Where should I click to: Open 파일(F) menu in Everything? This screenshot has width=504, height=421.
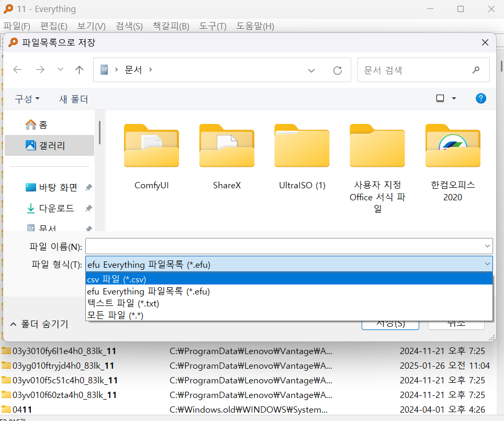coord(17,26)
